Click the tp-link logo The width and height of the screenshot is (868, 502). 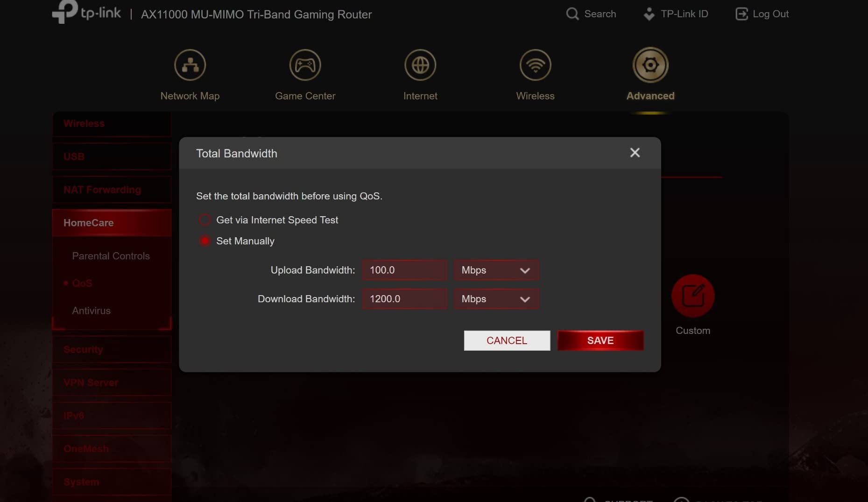pyautogui.click(x=86, y=12)
